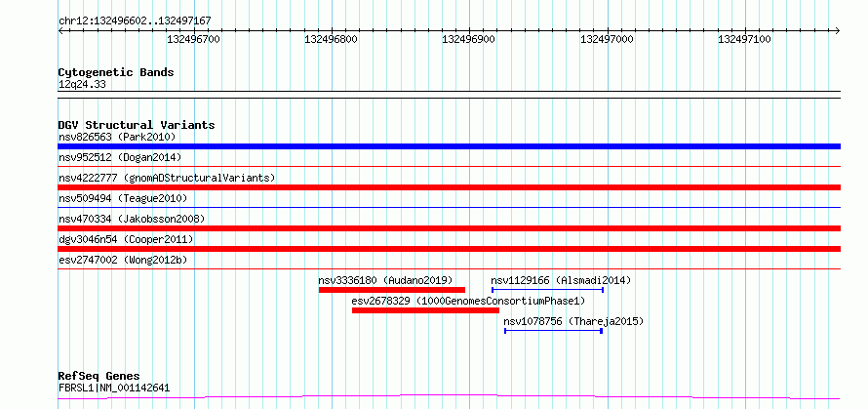This screenshot has height=409, width=868.
Task: Select the 12q24.33 band label
Action: click(82, 85)
